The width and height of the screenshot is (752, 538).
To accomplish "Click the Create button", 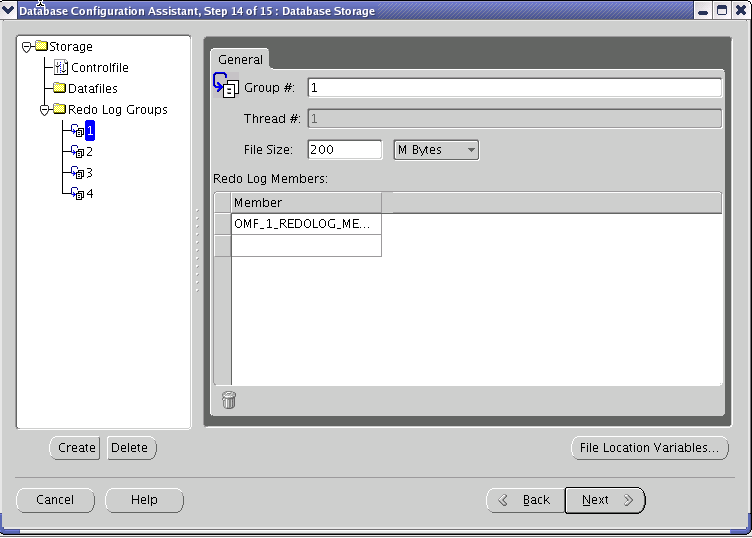I will coord(75,448).
